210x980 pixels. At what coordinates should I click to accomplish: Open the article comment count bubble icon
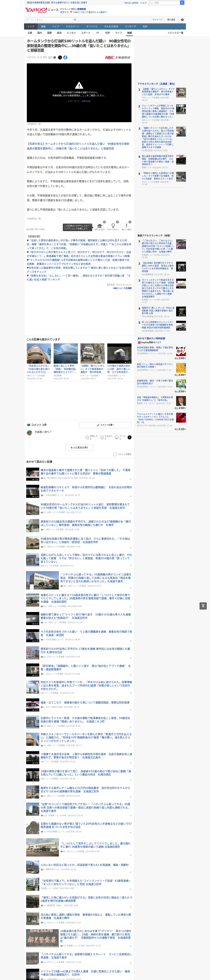click(x=50, y=57)
